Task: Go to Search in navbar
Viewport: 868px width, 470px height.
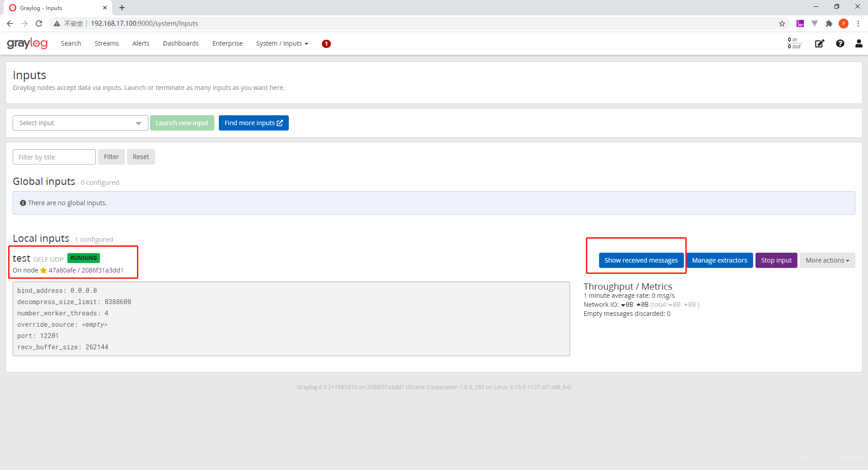Action: tap(71, 43)
